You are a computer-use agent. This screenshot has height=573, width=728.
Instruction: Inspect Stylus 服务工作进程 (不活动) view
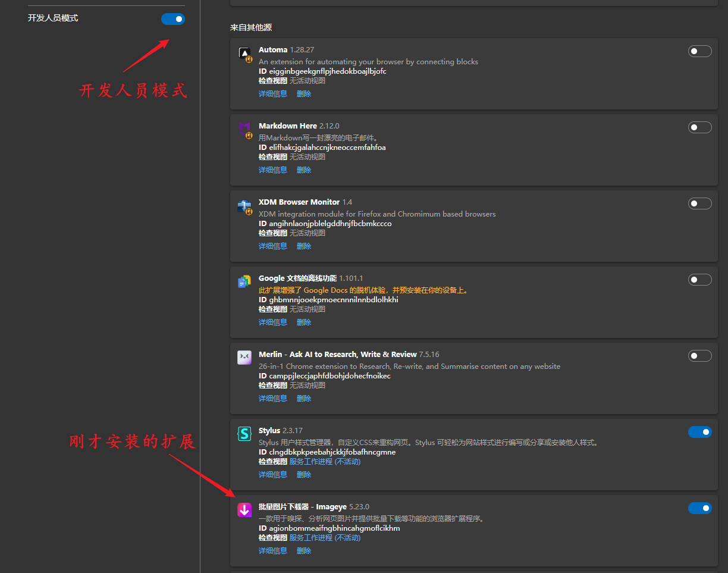pos(325,462)
